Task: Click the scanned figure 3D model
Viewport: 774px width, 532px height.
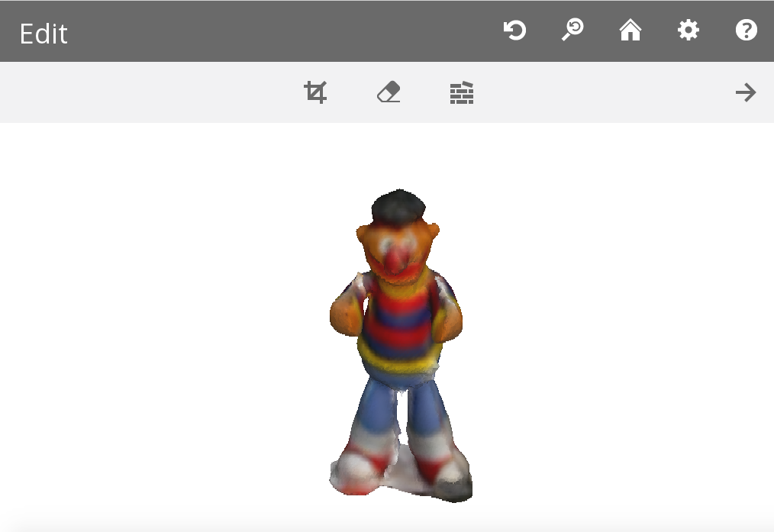Action: tap(400, 346)
